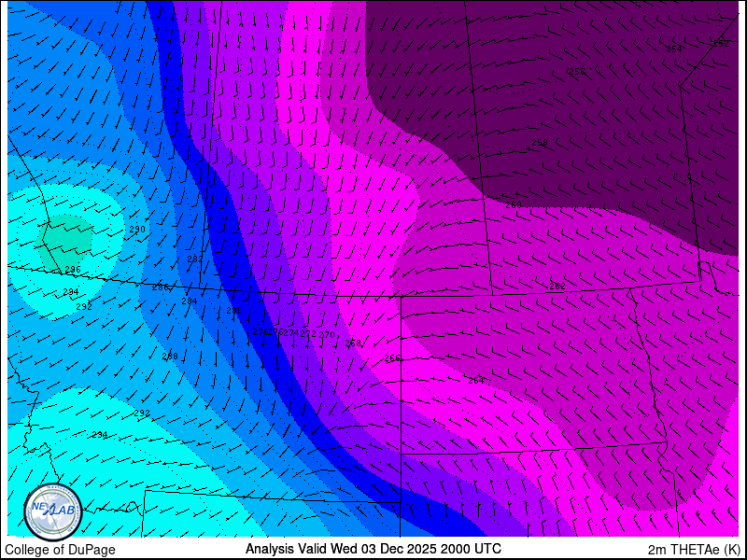This screenshot has width=747, height=560.
Task: Click the 254 contour label
Action: click(x=673, y=49)
